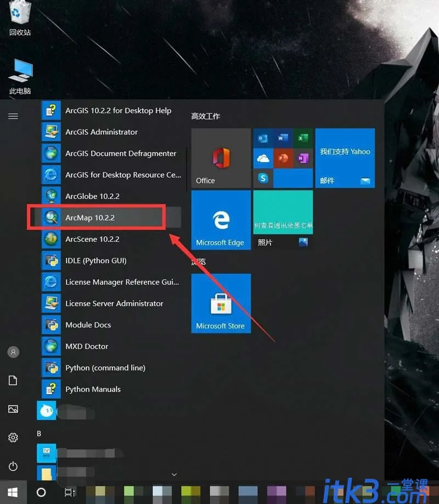The image size is (439, 504).
Task: Open the Power options button
Action: click(13, 466)
